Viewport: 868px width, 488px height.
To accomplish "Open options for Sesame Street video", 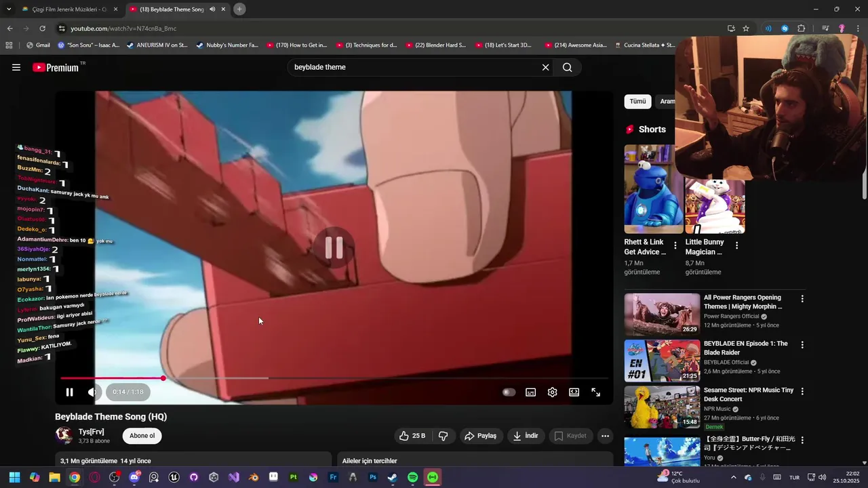I will (x=802, y=391).
